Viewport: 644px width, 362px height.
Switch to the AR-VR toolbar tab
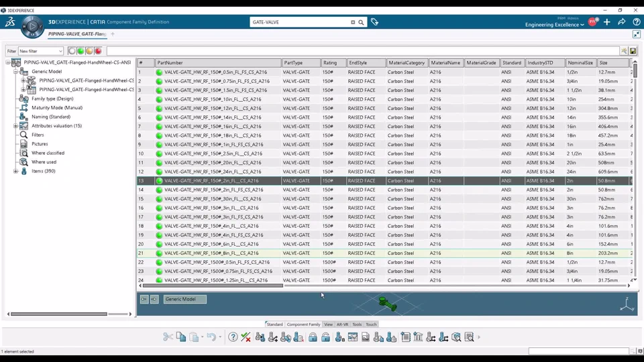pyautogui.click(x=342, y=324)
